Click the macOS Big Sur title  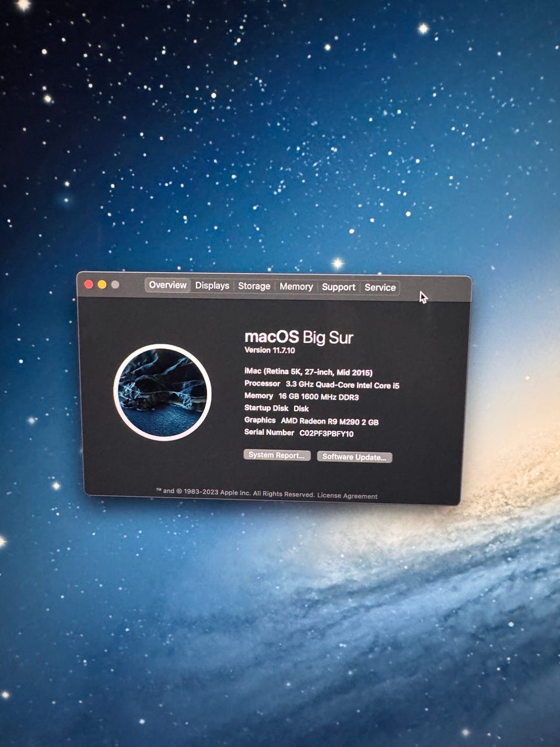coord(299,337)
